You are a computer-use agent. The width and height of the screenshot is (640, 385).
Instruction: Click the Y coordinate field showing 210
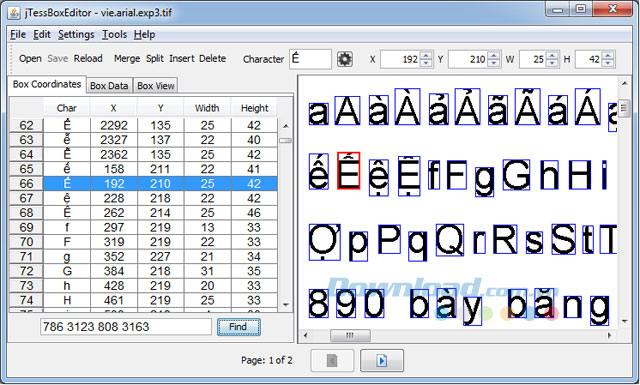pyautogui.click(x=468, y=60)
